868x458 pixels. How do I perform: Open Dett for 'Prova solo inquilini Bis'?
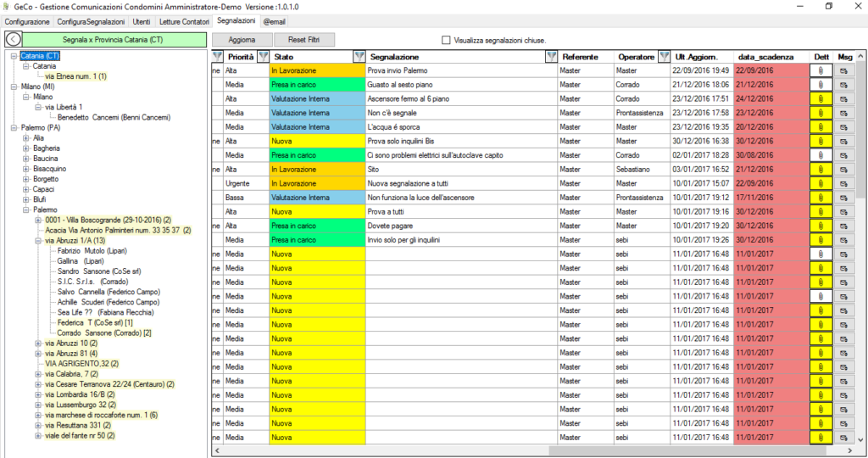click(x=821, y=142)
